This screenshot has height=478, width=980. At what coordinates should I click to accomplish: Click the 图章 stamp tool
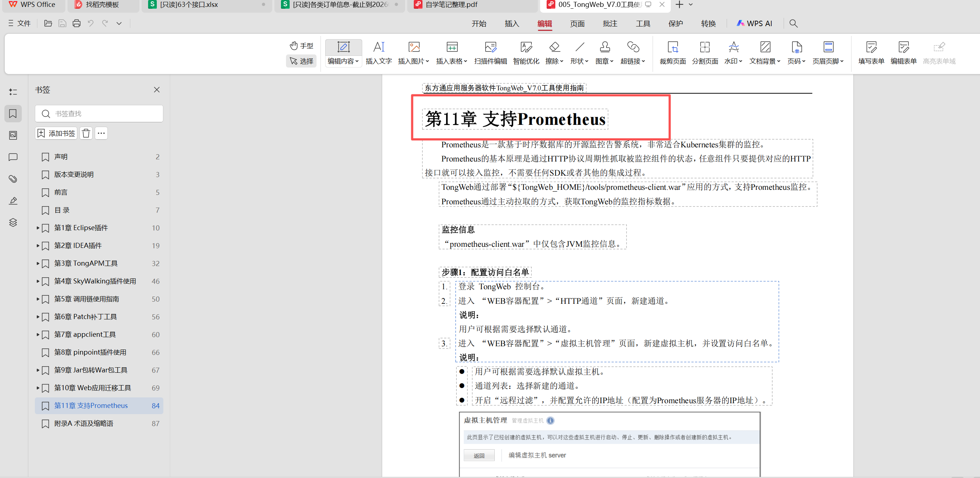pyautogui.click(x=604, y=53)
